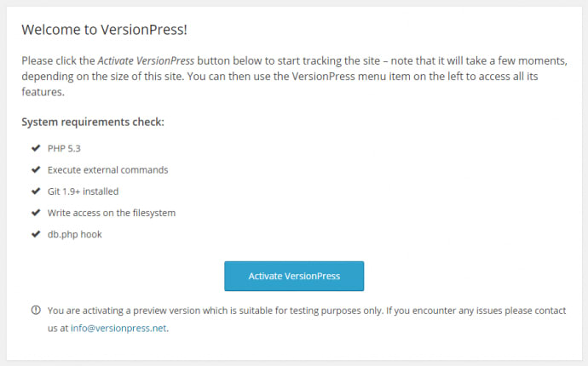
Task: Click Write access on the filesystem text
Action: pos(111,212)
